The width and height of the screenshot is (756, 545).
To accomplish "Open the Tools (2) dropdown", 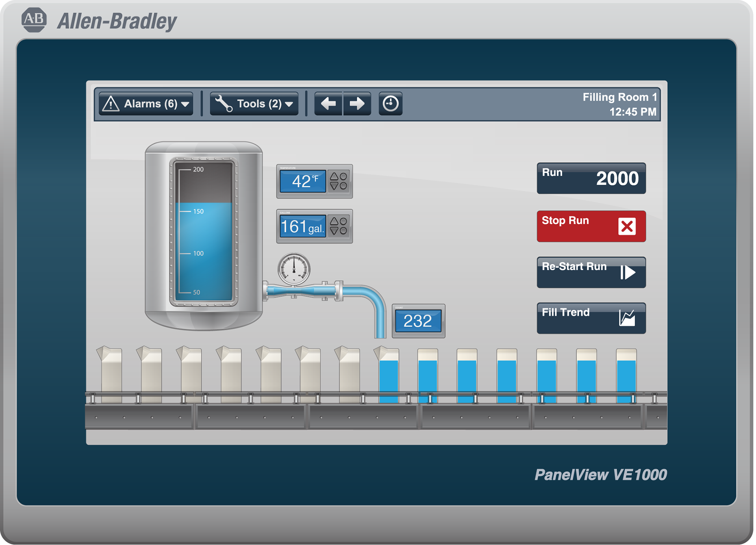I will click(254, 104).
